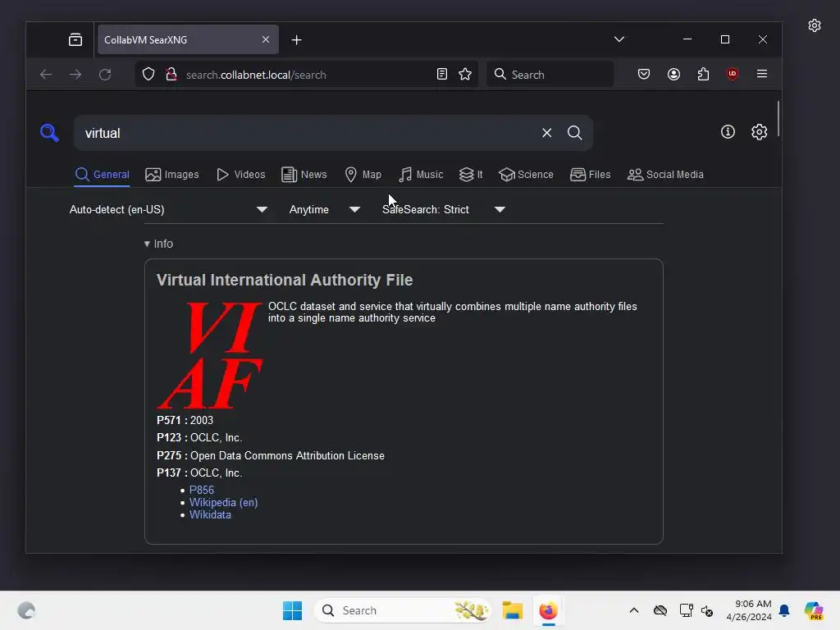Screen dimensions: 840x630
Task: Select the General category tab
Action: (x=102, y=175)
